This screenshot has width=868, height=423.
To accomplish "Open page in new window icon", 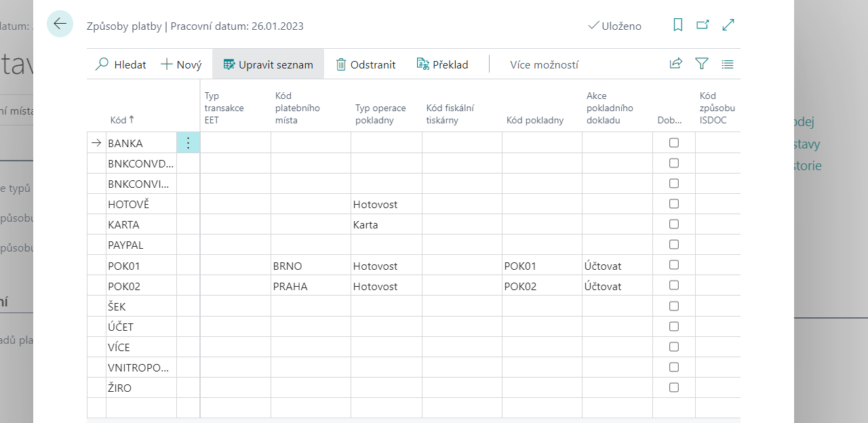I will [703, 25].
